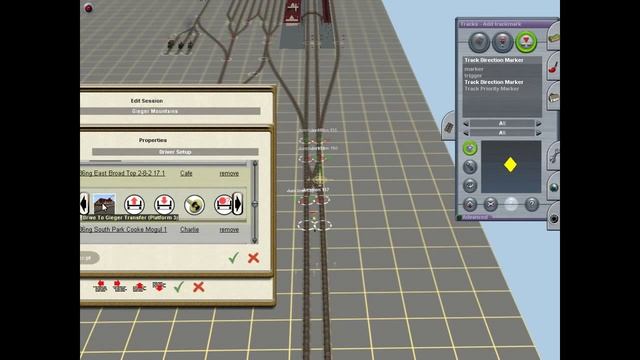Viewport: 640px width, 360px height.
Task: Cancel Properties with the red X
Action: click(253, 258)
